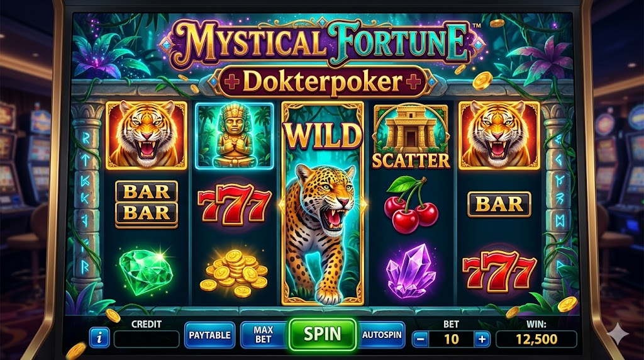
Task: Hit the green Spin button
Action: point(323,335)
